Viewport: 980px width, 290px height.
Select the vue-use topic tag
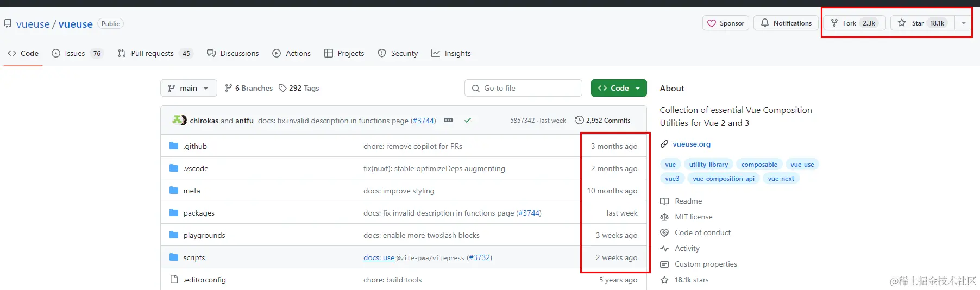(802, 165)
